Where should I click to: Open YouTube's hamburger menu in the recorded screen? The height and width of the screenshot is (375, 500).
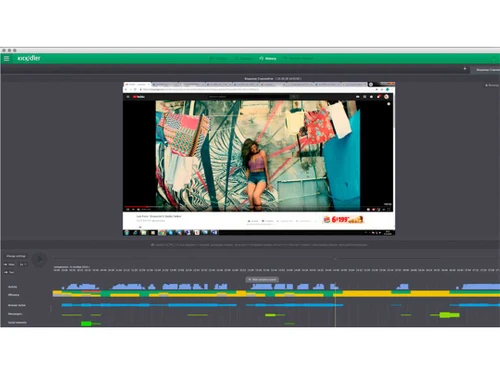pos(128,97)
